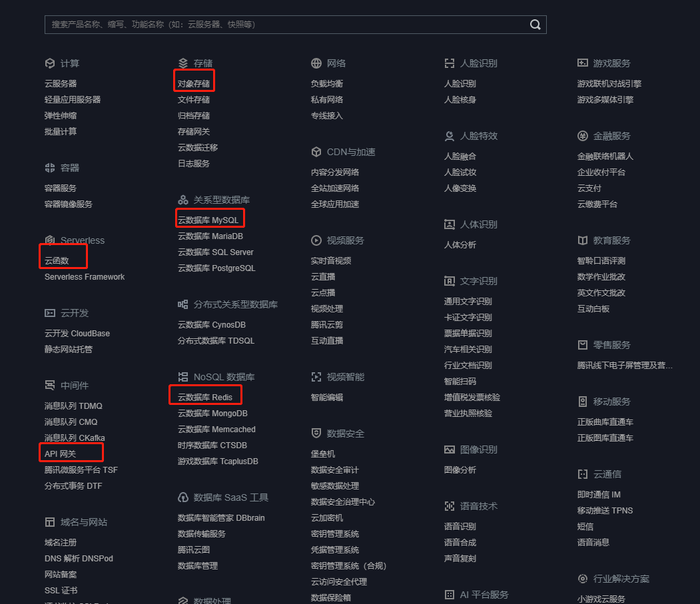Click the 数据安全 category icon
Image resolution: width=700 pixels, height=604 pixels.
pyautogui.click(x=317, y=433)
